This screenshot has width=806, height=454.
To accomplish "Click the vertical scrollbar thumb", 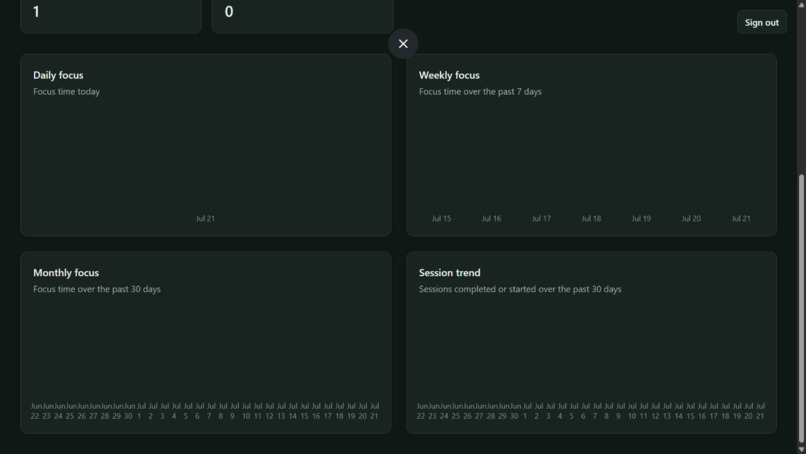I will point(801,308).
